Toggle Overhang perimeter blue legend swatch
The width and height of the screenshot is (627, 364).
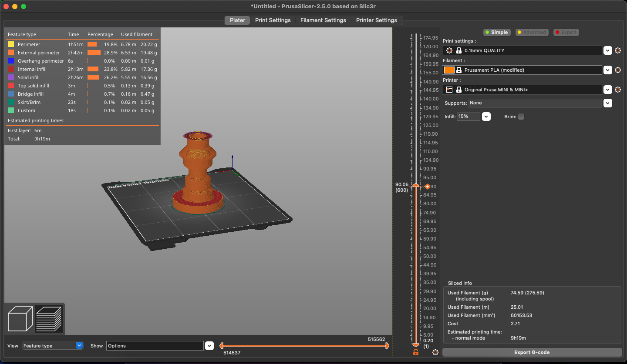[x=11, y=61]
